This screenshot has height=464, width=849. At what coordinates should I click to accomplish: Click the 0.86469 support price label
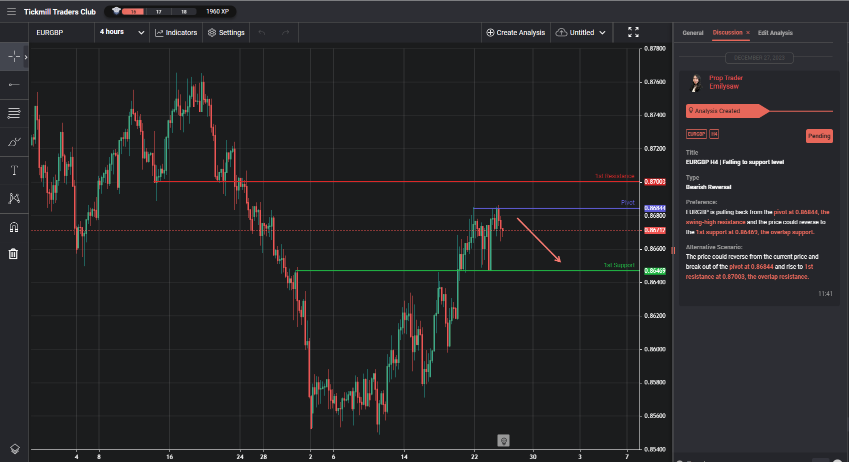[x=655, y=271]
